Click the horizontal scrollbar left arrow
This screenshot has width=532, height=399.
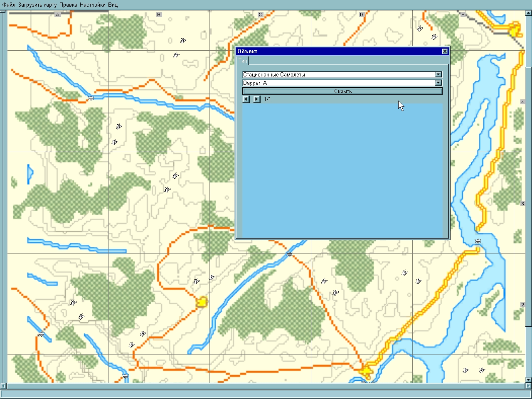point(3,386)
